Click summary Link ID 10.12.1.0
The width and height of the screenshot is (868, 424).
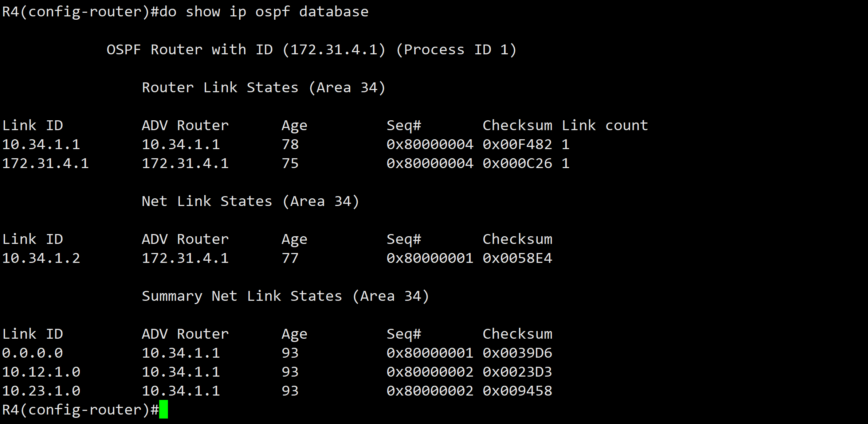[x=41, y=372]
